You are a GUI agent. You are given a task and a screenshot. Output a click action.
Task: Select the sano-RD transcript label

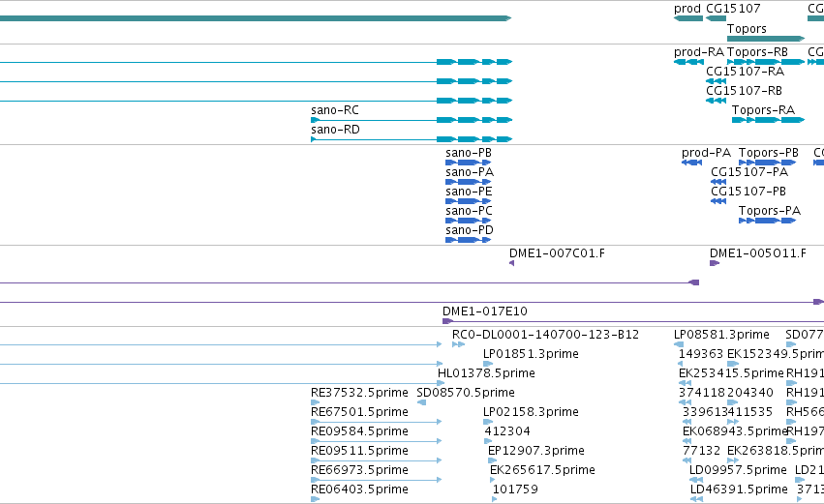tap(335, 130)
